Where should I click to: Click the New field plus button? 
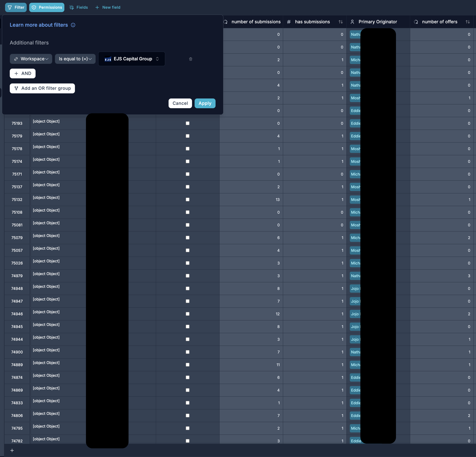click(x=108, y=7)
